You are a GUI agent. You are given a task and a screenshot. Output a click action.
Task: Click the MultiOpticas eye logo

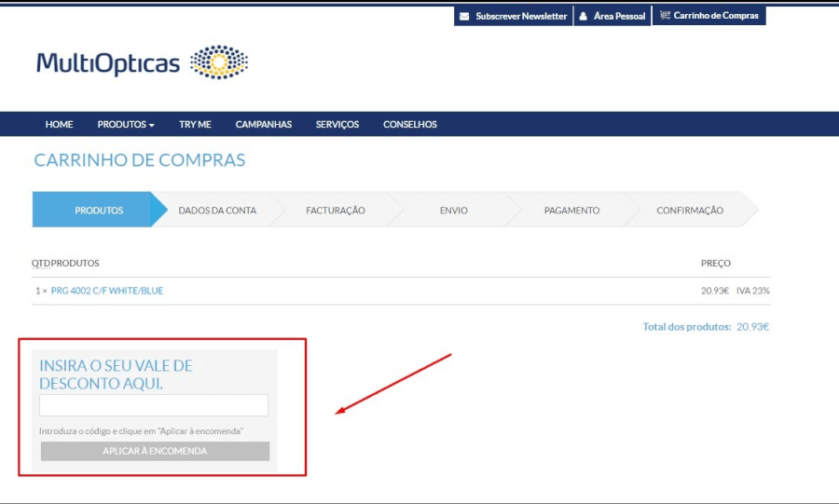pyautogui.click(x=219, y=62)
